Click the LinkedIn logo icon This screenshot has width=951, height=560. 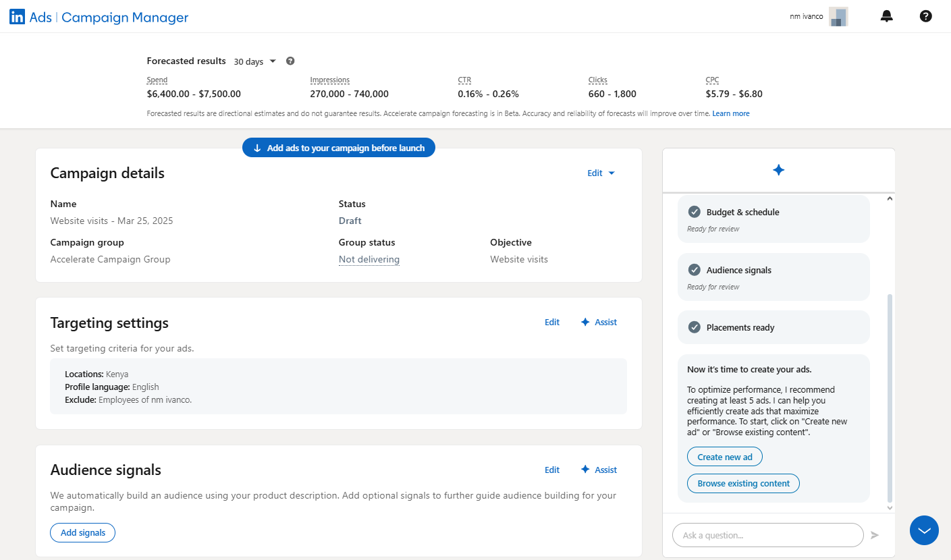[x=17, y=17]
